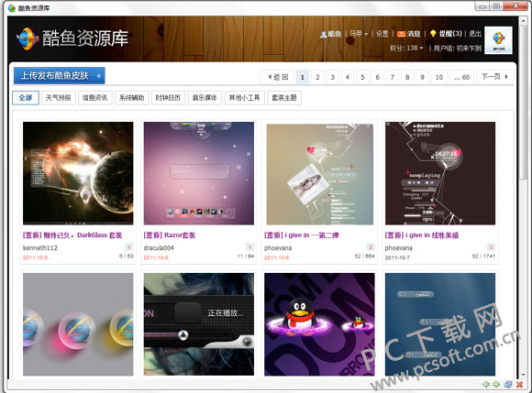The width and height of the screenshot is (532, 393).
Task: Go to page 7 in pagination
Action: coord(393,77)
